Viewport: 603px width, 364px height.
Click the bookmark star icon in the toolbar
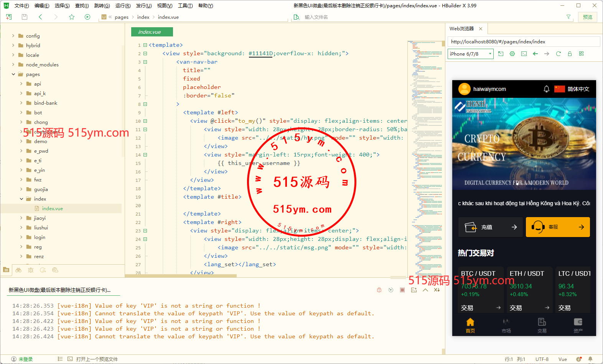[x=72, y=17]
